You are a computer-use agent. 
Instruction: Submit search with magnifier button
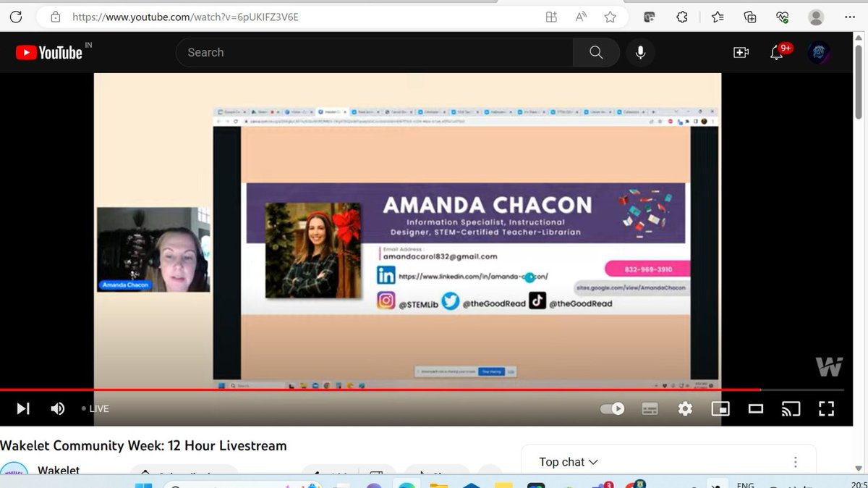(596, 52)
